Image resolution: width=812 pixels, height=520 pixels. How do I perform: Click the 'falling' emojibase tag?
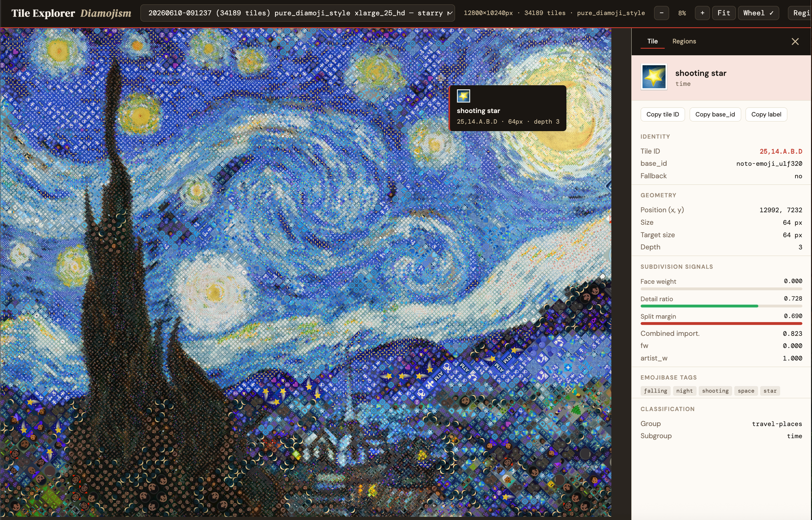[655, 391]
